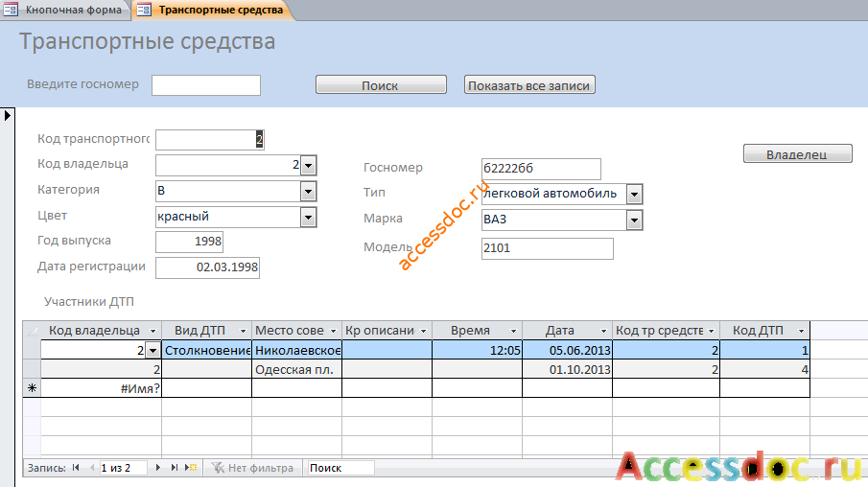Open Код владельца column header filter arrow

point(152,331)
